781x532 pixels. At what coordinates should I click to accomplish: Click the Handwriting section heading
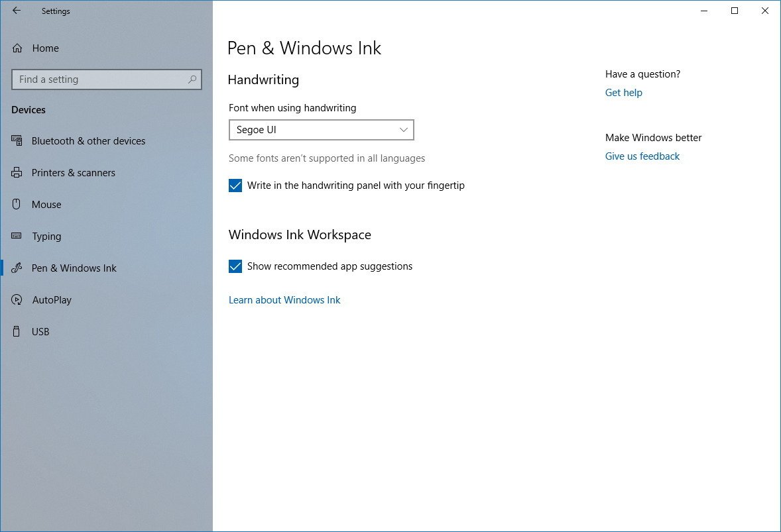263,80
